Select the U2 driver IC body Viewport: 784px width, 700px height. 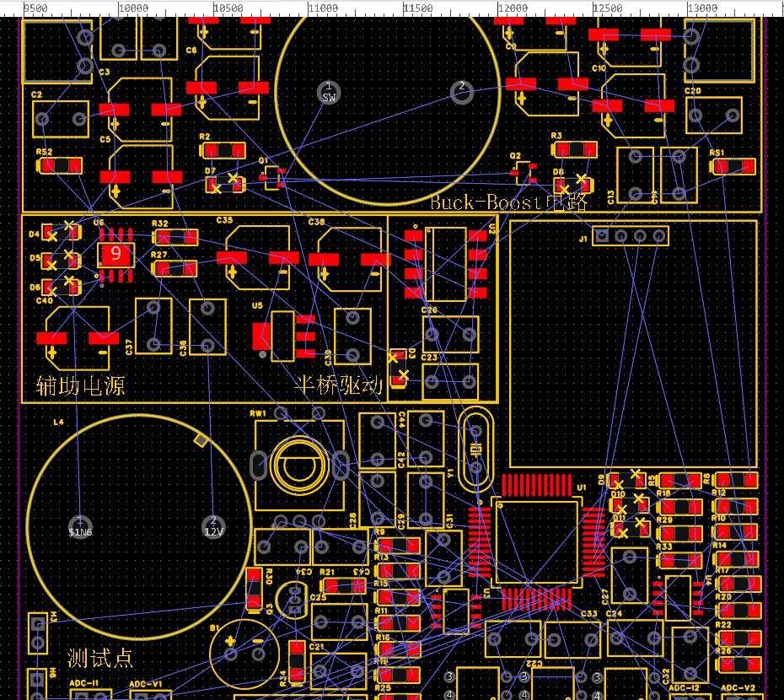[x=446, y=264]
